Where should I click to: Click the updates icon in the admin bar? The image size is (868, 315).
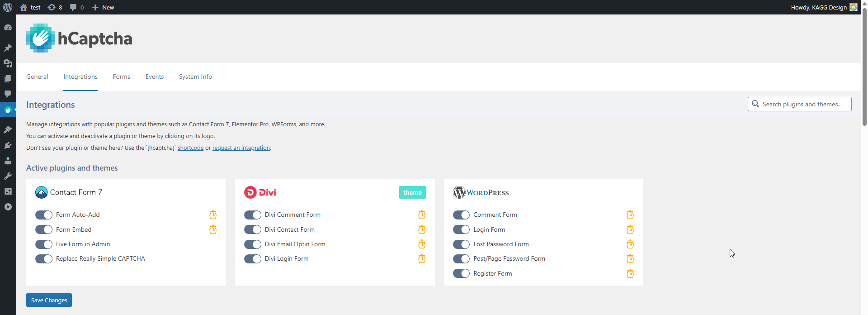pos(55,7)
